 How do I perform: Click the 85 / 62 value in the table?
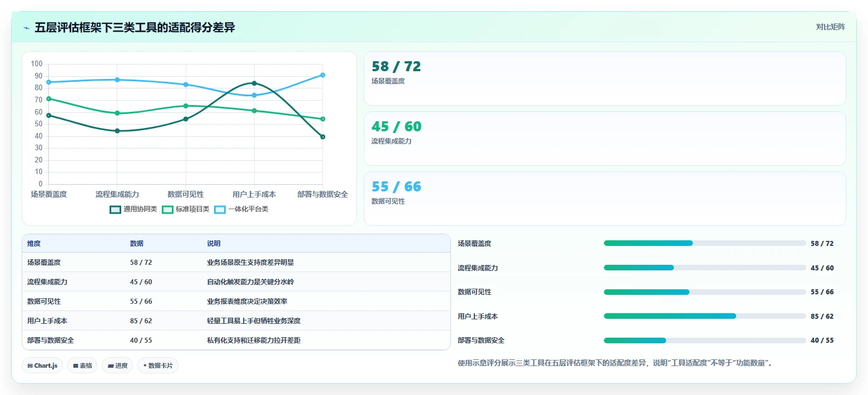pos(141,321)
